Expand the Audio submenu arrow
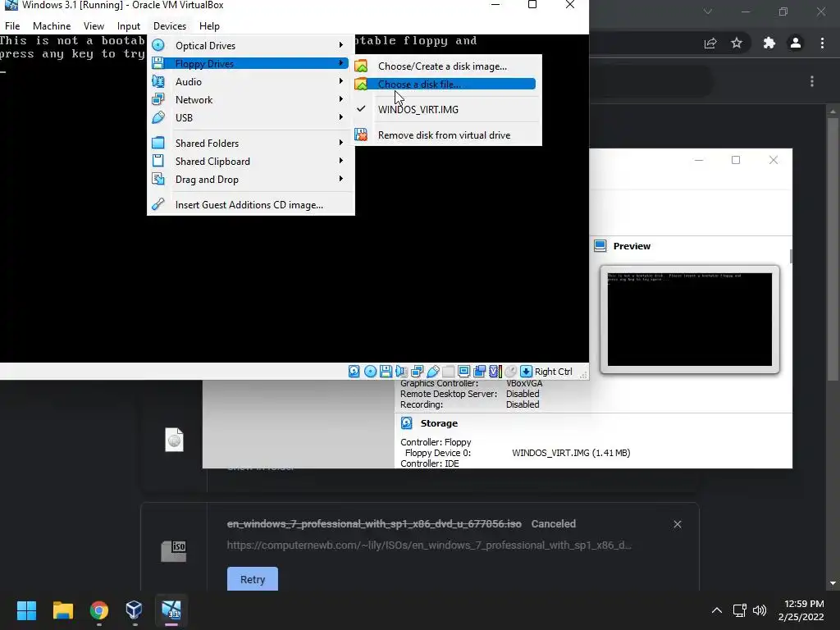The width and height of the screenshot is (840, 630). pyautogui.click(x=340, y=81)
